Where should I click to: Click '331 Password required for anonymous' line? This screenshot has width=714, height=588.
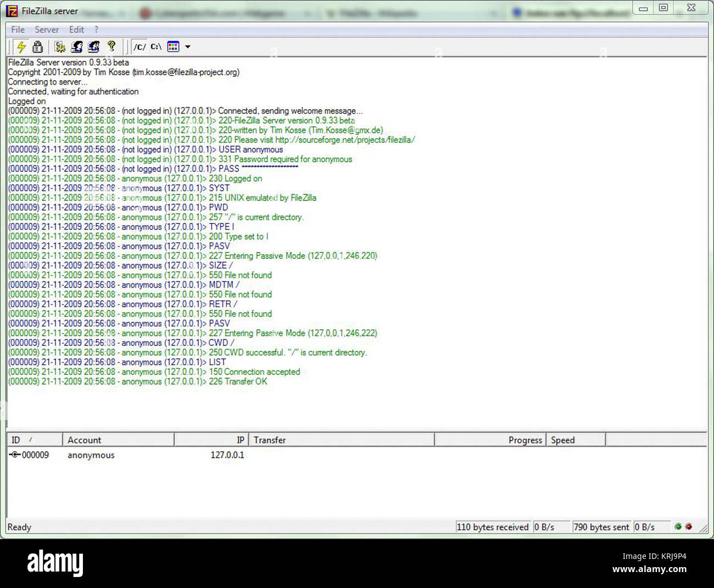(x=180, y=159)
